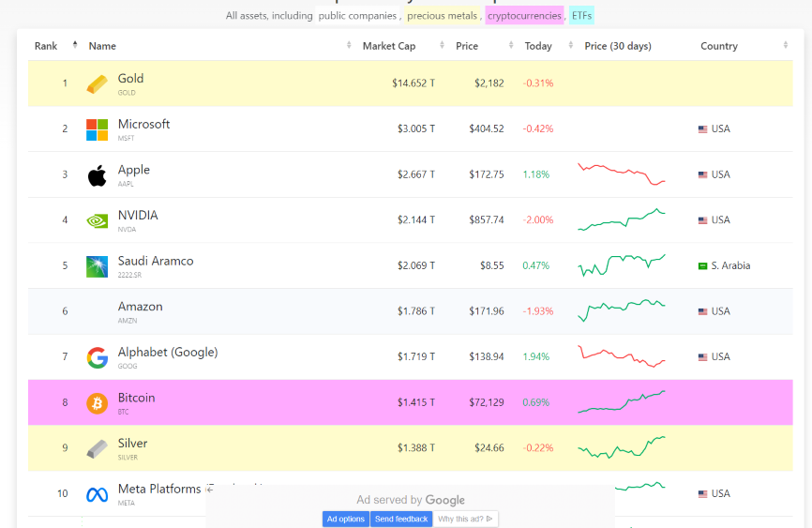Click the USA flag in Amazon row
Image resolution: width=812 pixels, height=528 pixels.
702,311
